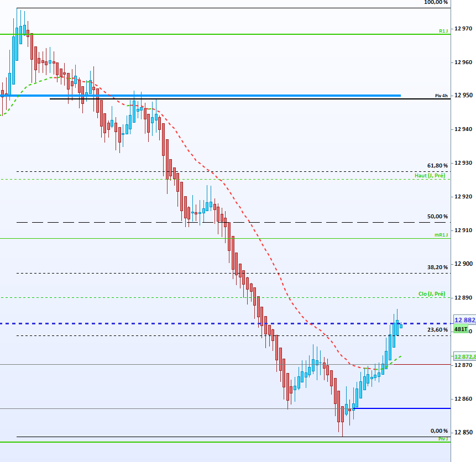Click the 12 920 price axis label
This screenshot has height=462, width=476.
pyautogui.click(x=463, y=196)
